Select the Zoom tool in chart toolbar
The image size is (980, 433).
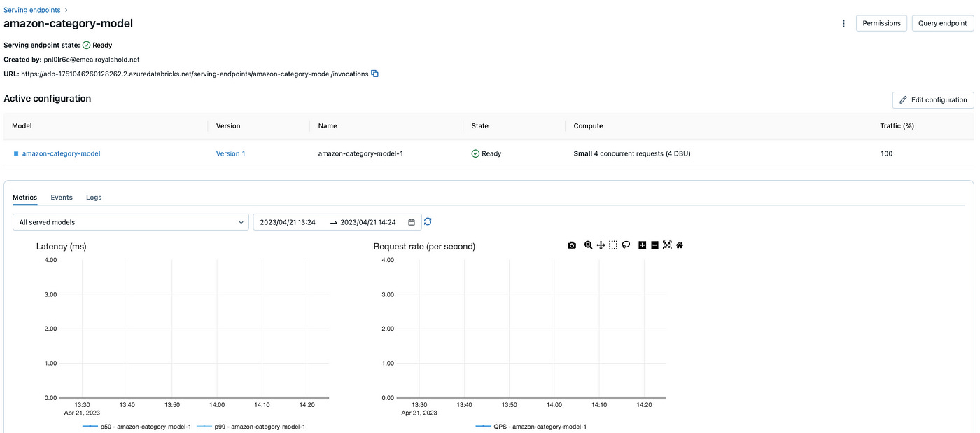pyautogui.click(x=589, y=245)
